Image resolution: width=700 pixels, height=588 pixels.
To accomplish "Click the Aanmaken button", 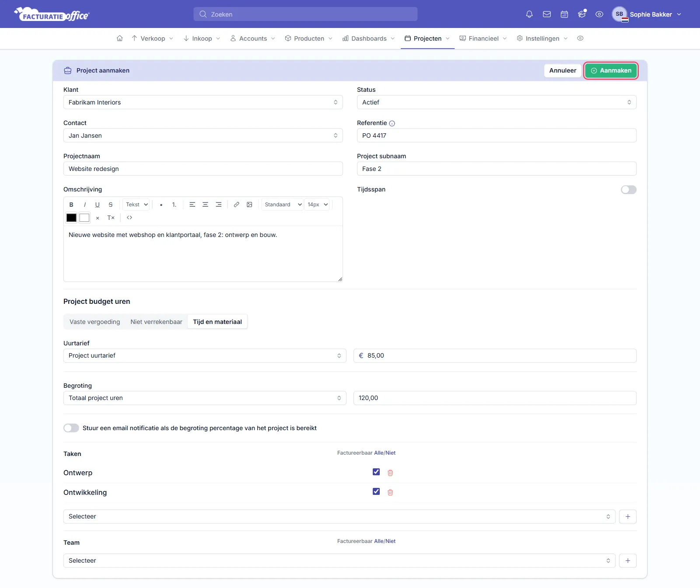I will pos(611,70).
